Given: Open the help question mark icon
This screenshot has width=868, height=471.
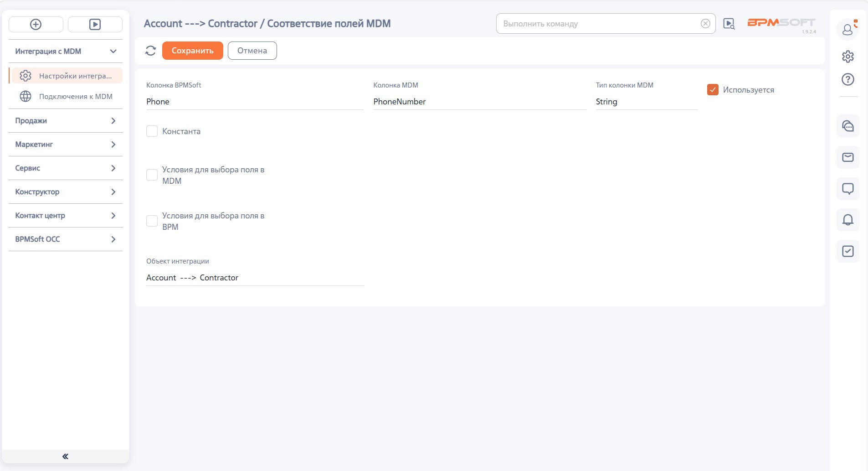Looking at the screenshot, I should coord(847,79).
